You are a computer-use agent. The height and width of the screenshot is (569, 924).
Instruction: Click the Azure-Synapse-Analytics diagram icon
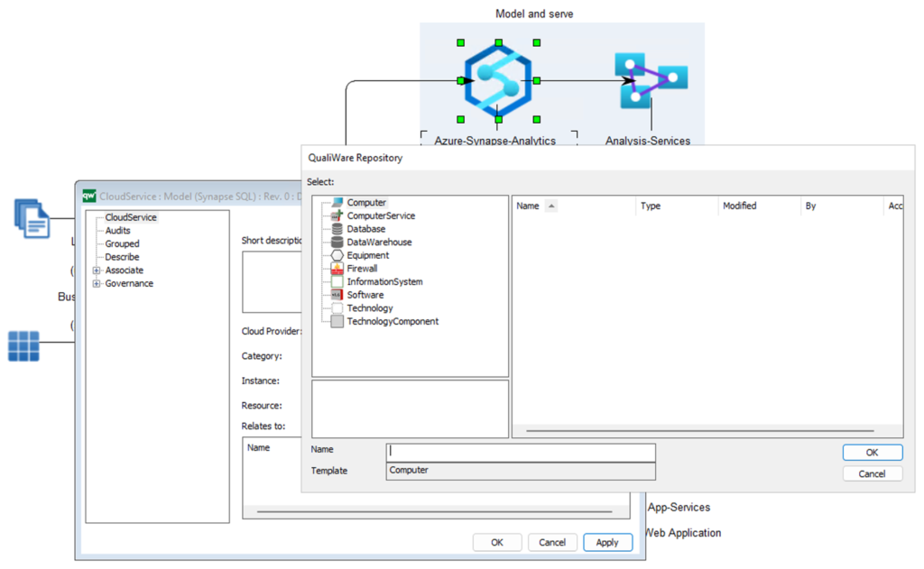[498, 78]
